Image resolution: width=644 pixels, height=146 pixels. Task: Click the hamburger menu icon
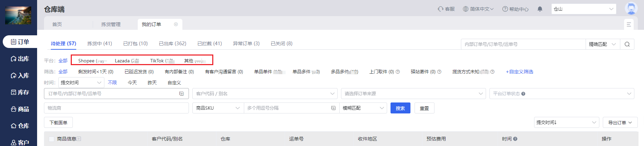coord(629,24)
